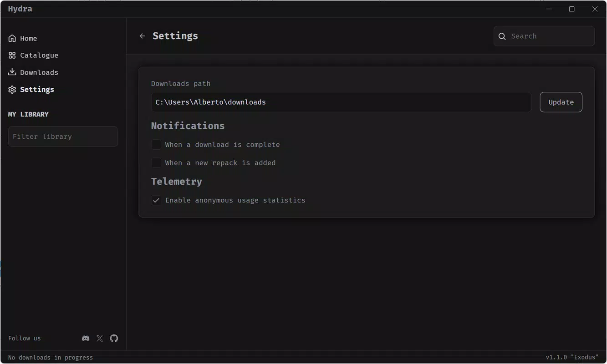Click the 'Downloads path' label
Viewport: 607px width, 364px height.
(x=181, y=84)
